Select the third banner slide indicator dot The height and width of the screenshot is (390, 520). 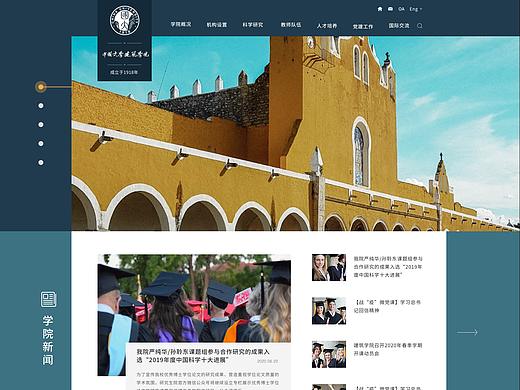click(41, 125)
